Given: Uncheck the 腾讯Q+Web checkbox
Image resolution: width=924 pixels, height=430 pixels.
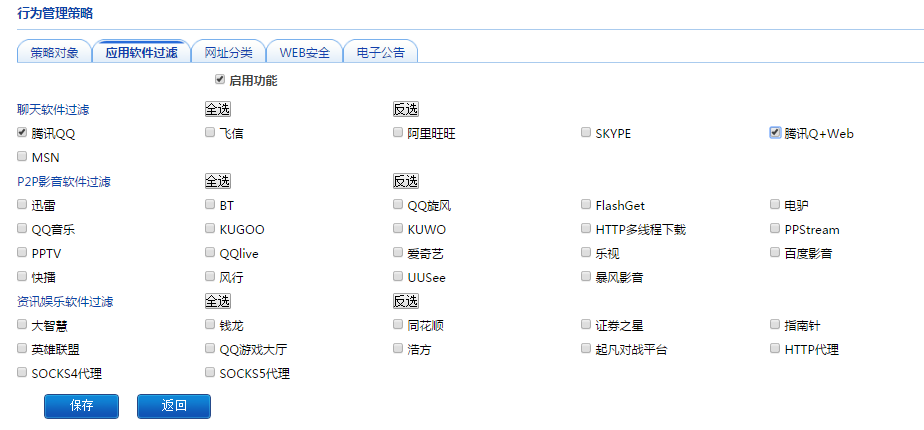Looking at the screenshot, I should point(775,132).
